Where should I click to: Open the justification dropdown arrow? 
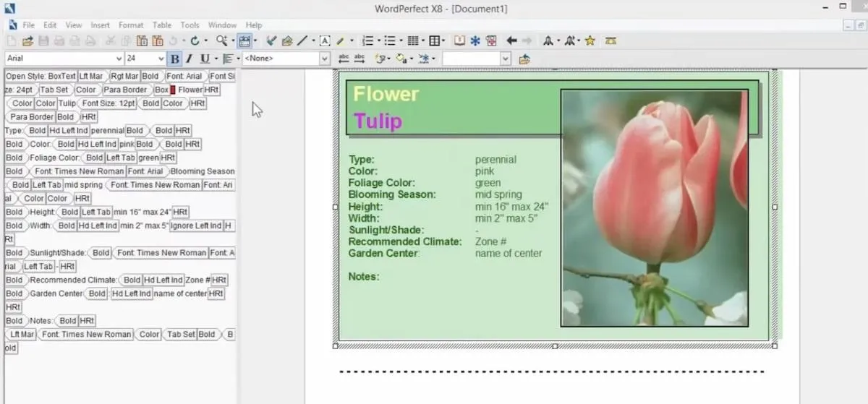[x=237, y=59]
